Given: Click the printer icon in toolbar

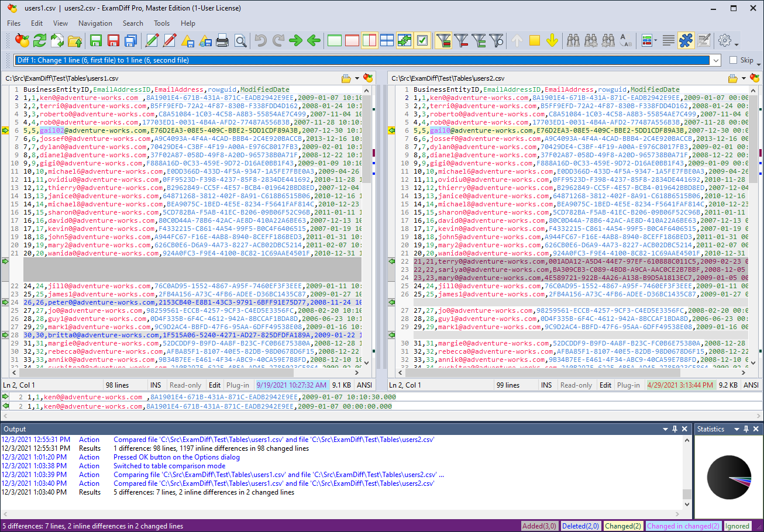Looking at the screenshot, I should 222,40.
